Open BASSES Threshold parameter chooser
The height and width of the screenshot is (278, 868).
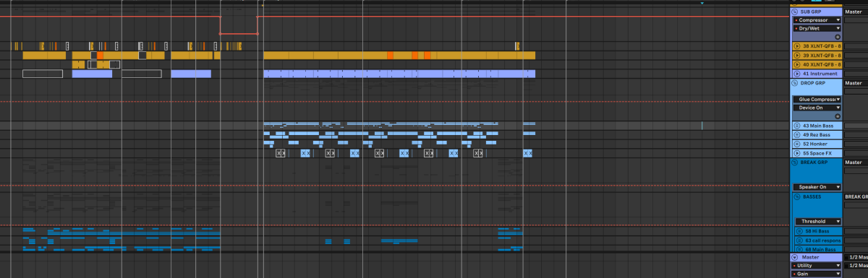[x=819, y=221]
